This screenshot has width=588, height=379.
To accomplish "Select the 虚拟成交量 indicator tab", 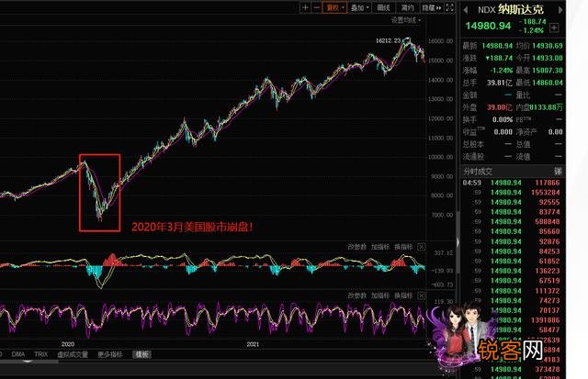I will pos(73,354).
